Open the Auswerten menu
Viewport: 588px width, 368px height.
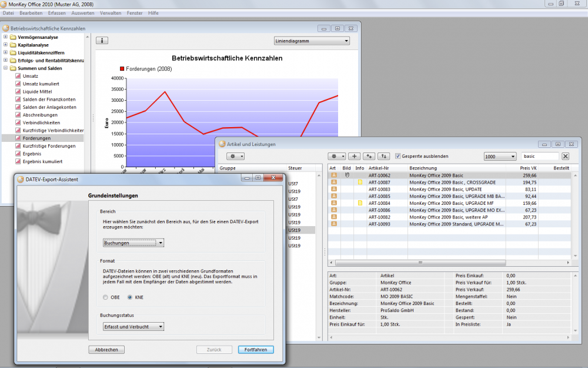(82, 12)
